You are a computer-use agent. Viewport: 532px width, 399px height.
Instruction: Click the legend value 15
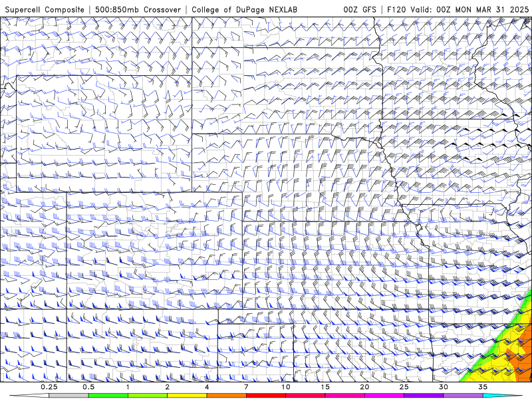(x=325, y=387)
